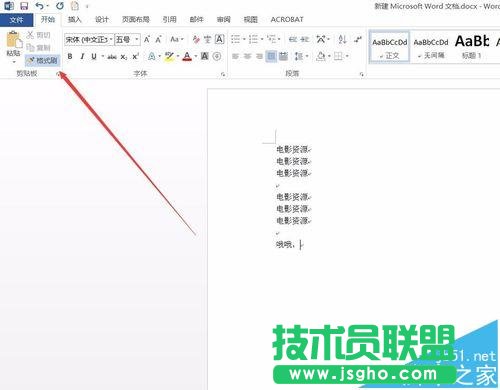Screen dimensions: 500x390
Task: Toggle Bold formatting
Action: (x=70, y=56)
